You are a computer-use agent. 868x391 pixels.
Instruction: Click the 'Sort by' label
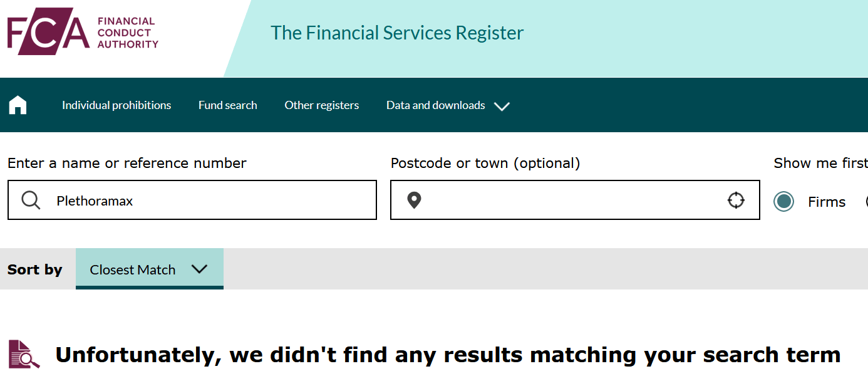tap(35, 270)
